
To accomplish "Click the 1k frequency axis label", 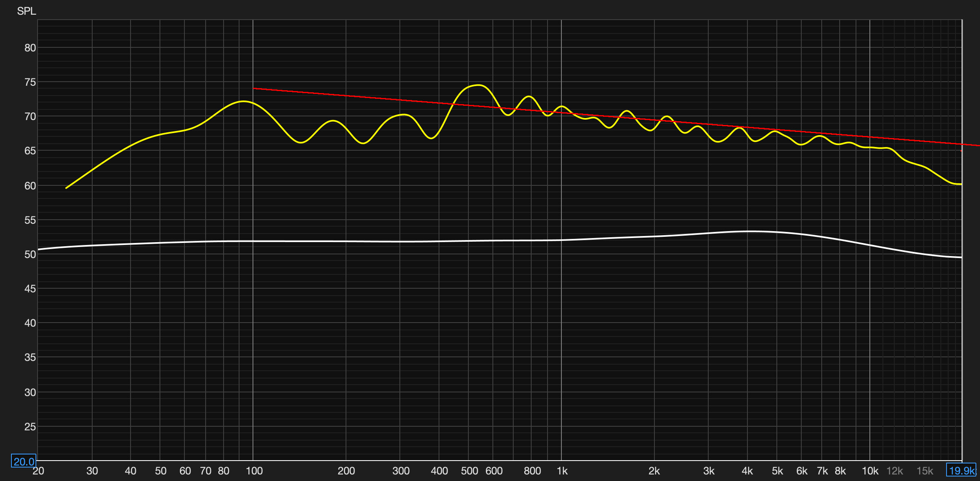I will (562, 471).
